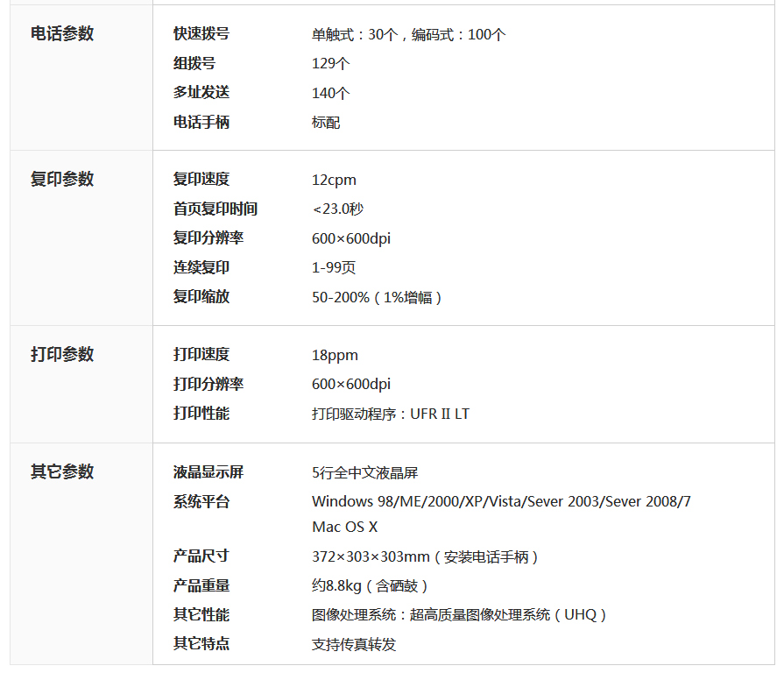Click the 连续复印 label
784x673 pixels.
(x=201, y=267)
